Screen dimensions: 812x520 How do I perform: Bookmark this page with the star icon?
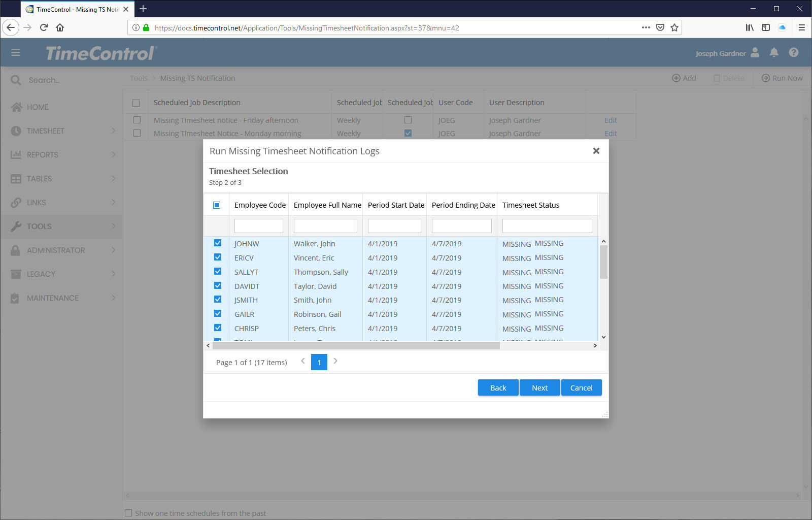pyautogui.click(x=674, y=28)
